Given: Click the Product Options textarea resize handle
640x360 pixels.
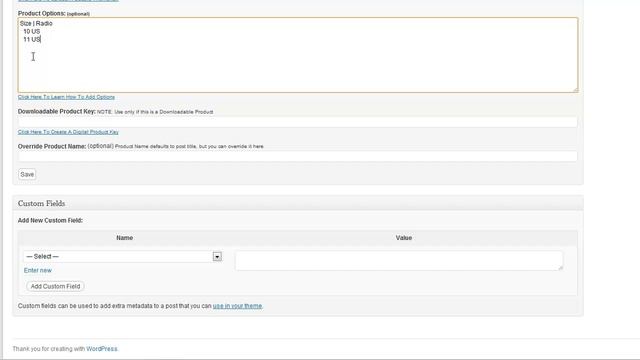Looking at the screenshot, I should (576, 90).
